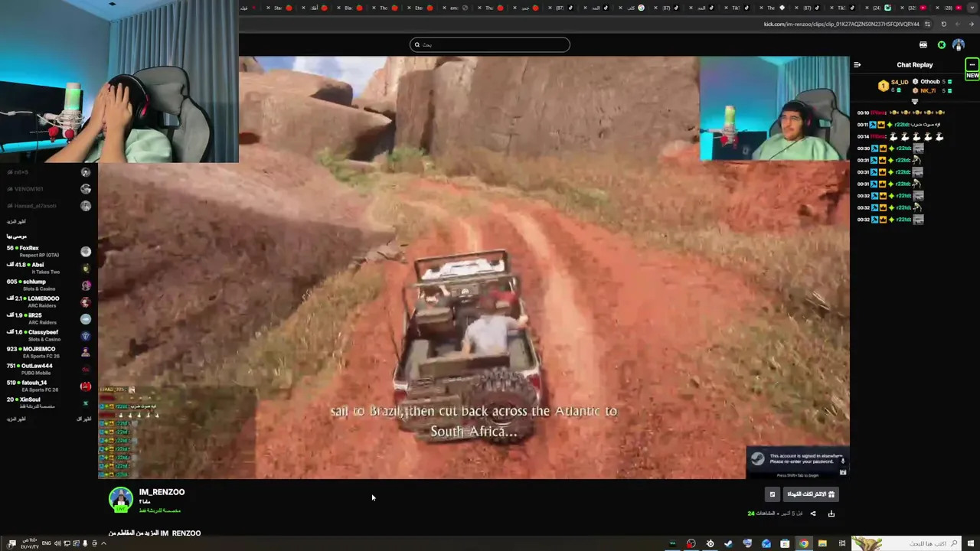Click VENOM161 offline followed channel

point(47,189)
